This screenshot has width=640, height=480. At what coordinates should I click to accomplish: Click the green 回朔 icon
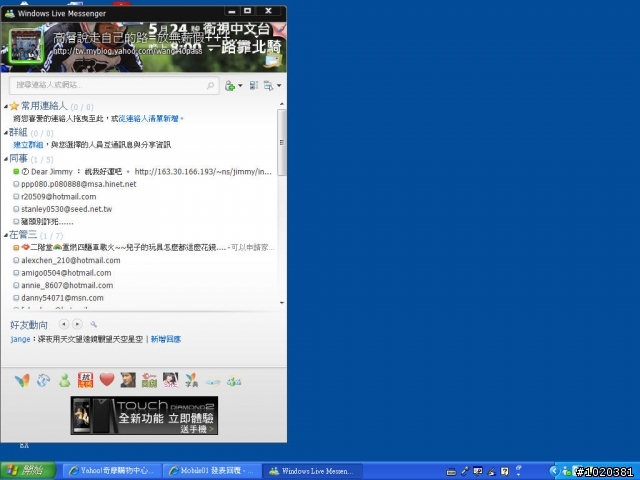pos(149,380)
